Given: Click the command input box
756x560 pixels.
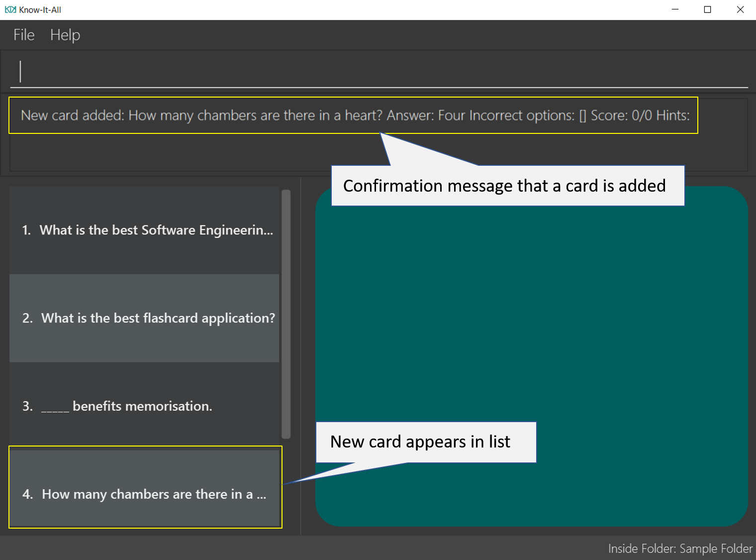Looking at the screenshot, I should tap(379, 71).
